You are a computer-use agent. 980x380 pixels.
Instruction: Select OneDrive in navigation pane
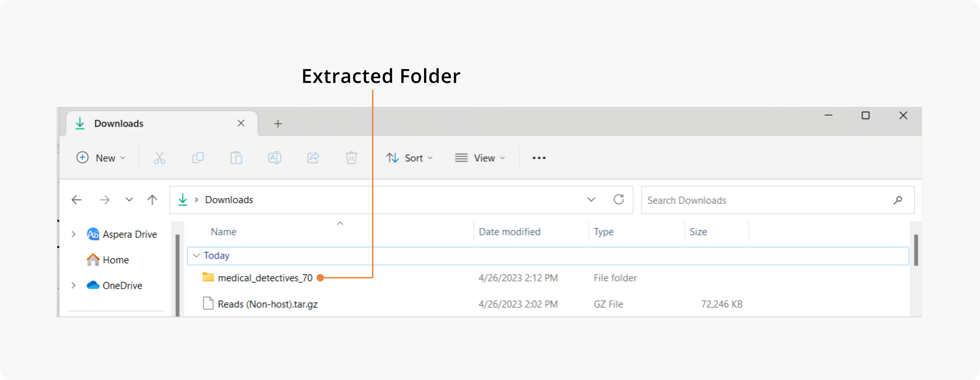coord(114,285)
